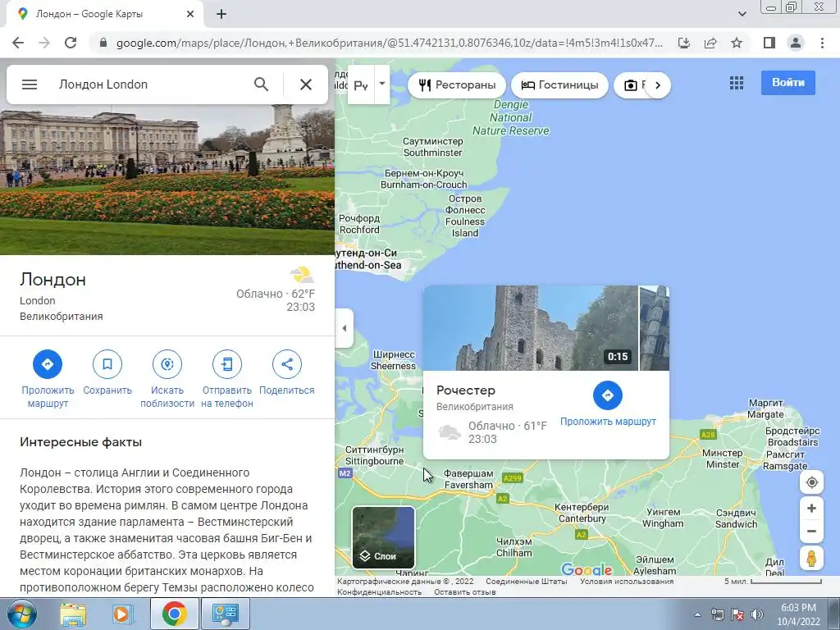Click the address bar URL
The height and width of the screenshot is (630, 840).
(389, 43)
